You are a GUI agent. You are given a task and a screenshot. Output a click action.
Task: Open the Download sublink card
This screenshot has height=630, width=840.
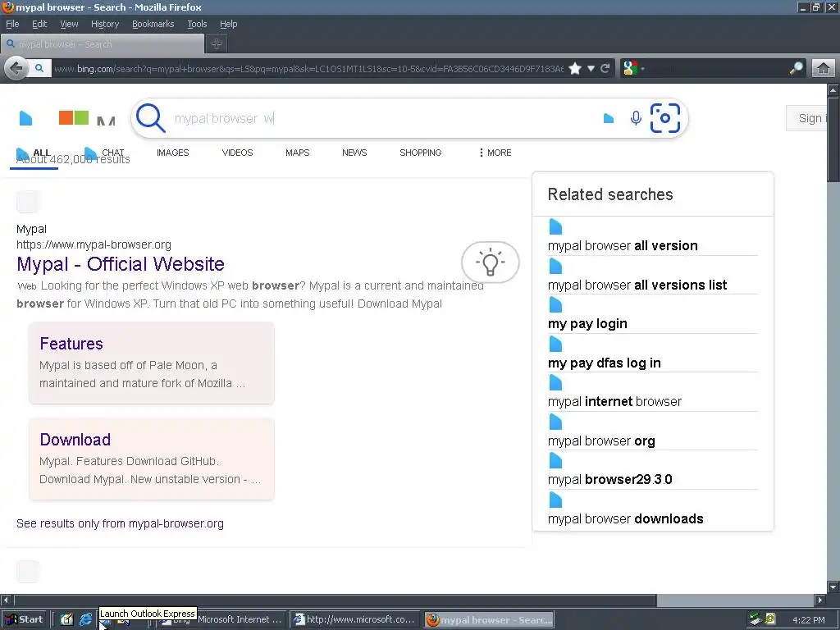[x=152, y=459]
